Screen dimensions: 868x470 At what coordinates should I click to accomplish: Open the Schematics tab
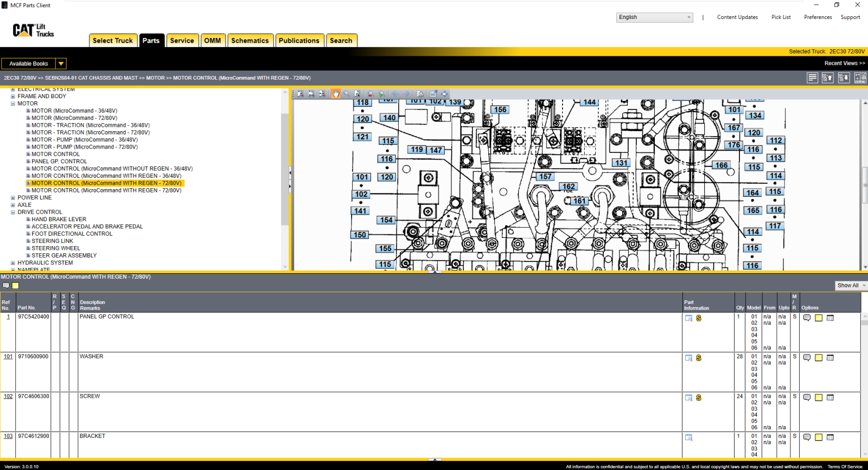click(250, 41)
